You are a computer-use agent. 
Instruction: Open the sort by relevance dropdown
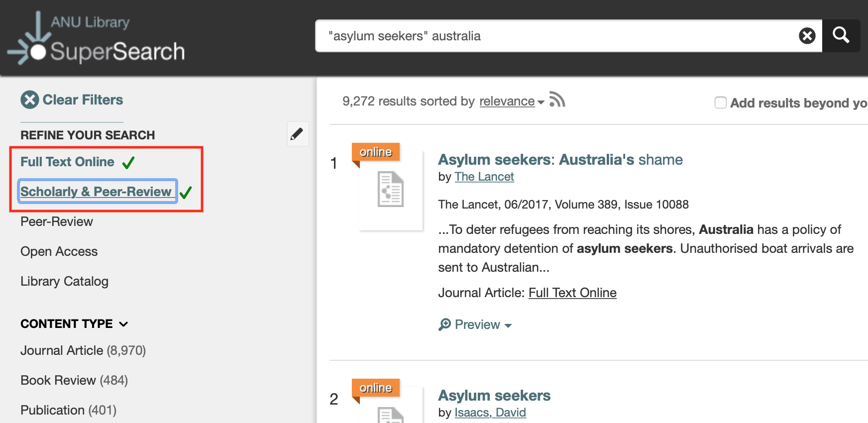[512, 102]
